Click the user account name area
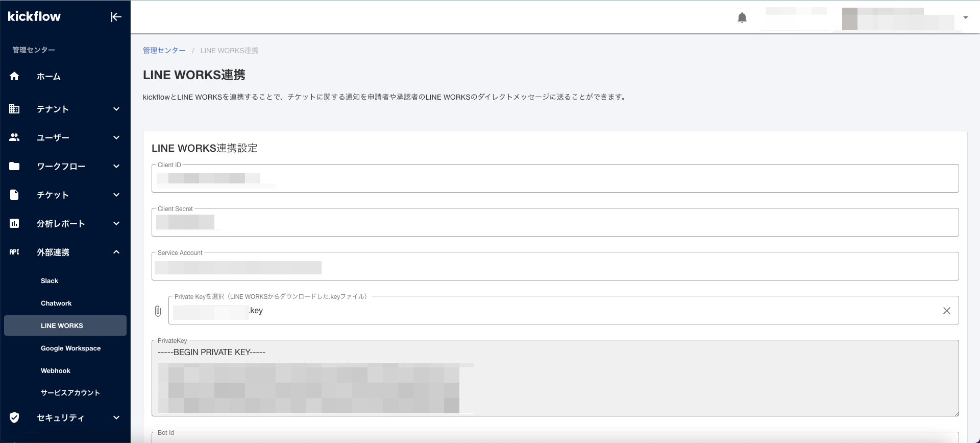980x443 pixels. (x=898, y=19)
